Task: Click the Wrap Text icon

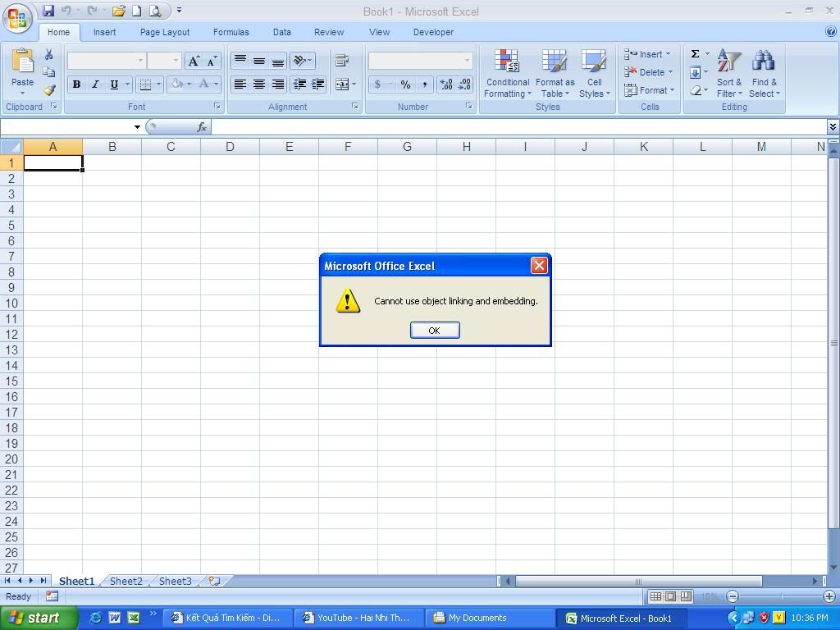Action: [342, 61]
